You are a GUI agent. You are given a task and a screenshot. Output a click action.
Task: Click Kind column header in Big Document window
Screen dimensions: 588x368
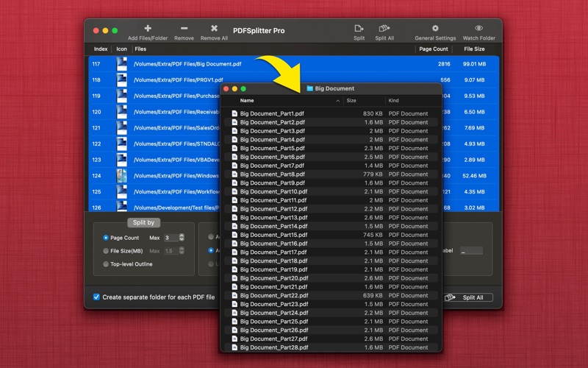coord(393,101)
